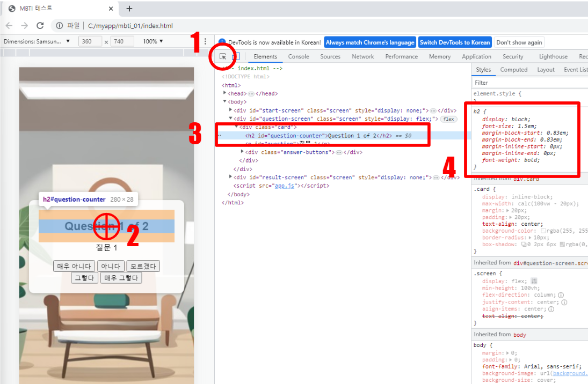Switch to the Console tab
This screenshot has height=384, width=588.
(299, 56)
